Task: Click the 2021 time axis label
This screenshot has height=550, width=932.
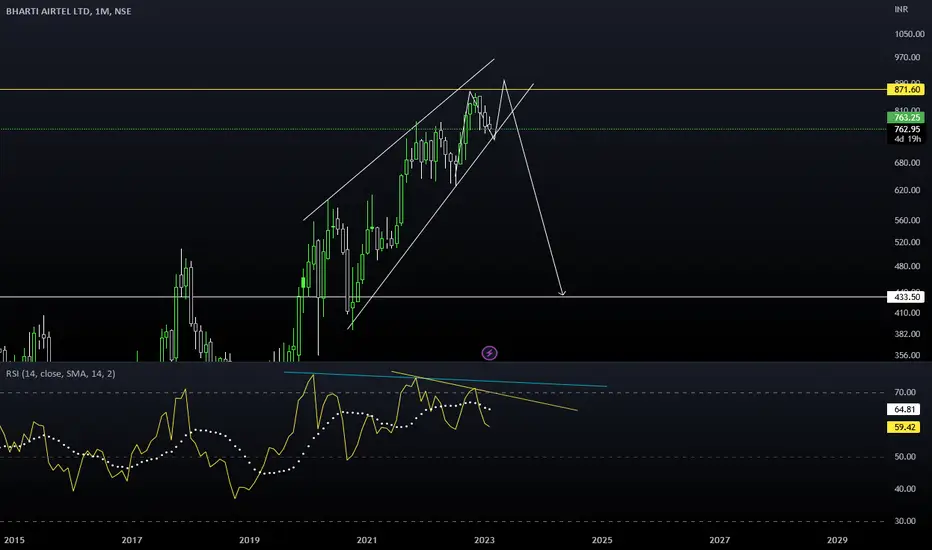Action: (367, 540)
